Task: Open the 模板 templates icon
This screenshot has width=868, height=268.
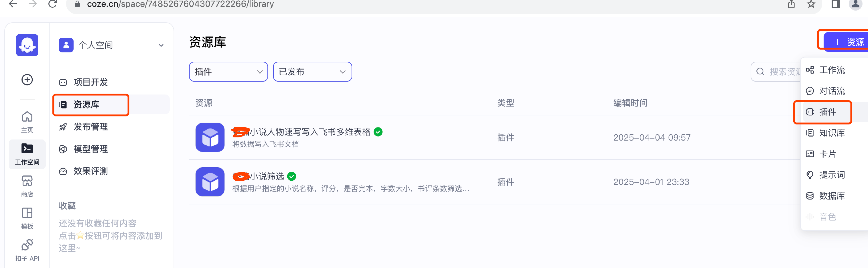Action: coord(27,217)
